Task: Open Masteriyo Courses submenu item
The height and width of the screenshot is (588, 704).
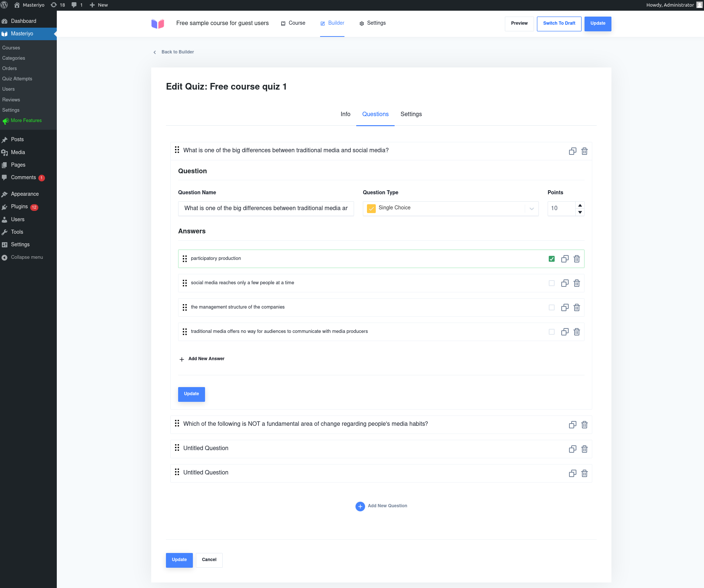Action: tap(11, 48)
